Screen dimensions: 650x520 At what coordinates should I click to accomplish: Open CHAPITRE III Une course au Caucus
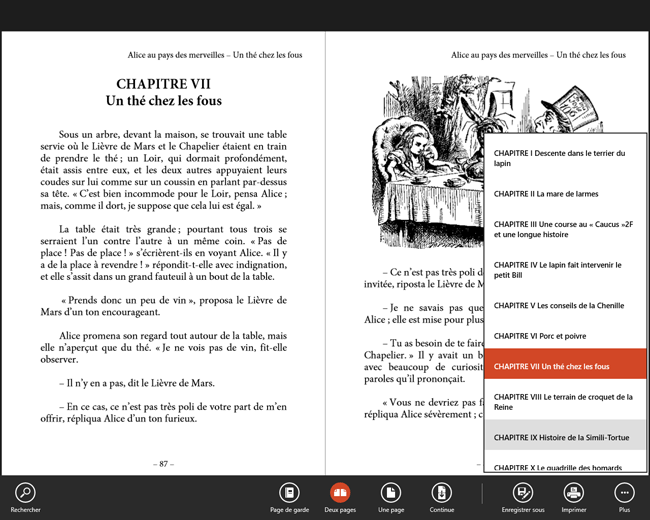pyautogui.click(x=565, y=229)
